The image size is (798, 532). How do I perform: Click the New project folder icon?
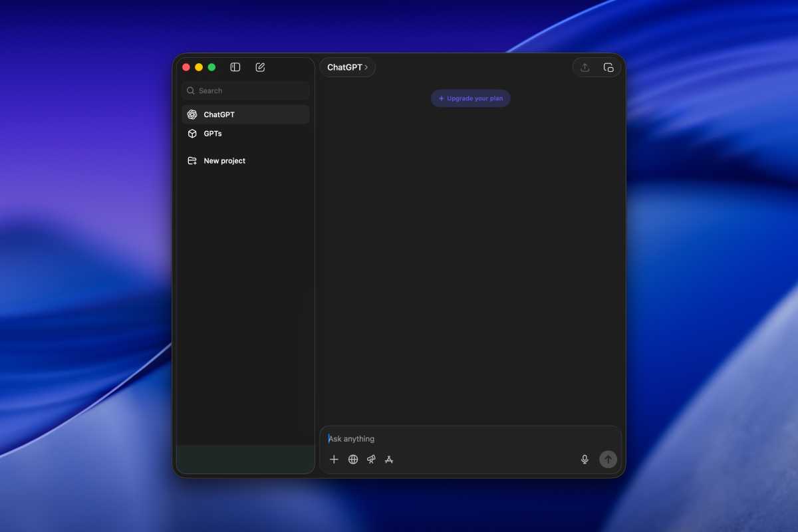point(192,160)
